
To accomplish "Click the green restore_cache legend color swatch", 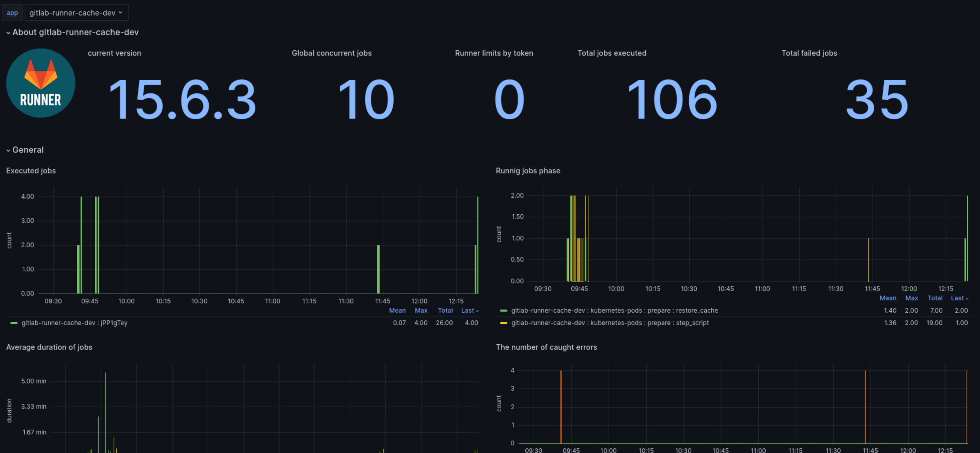I will click(503, 311).
